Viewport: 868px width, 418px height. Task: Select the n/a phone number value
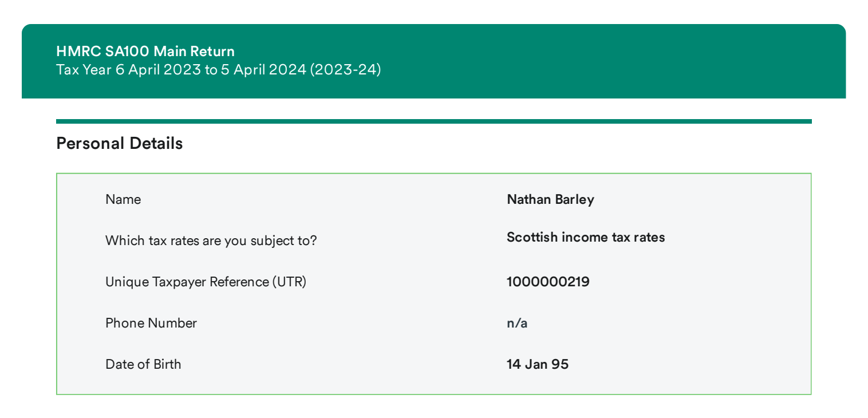point(517,324)
